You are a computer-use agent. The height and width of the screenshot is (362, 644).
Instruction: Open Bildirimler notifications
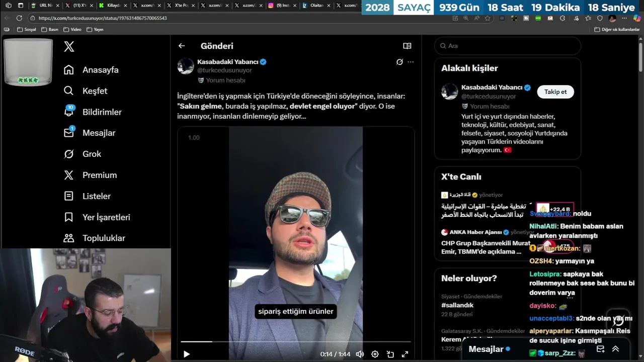[x=93, y=112]
